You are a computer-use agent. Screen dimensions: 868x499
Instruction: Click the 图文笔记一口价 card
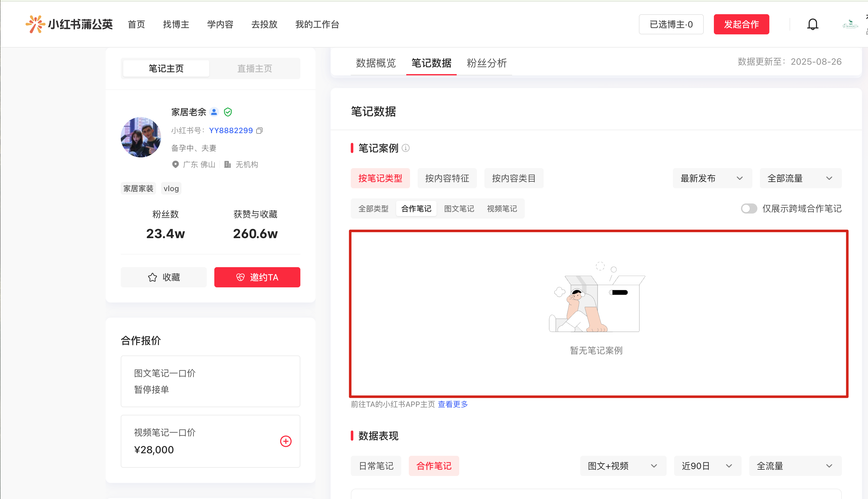tap(210, 381)
